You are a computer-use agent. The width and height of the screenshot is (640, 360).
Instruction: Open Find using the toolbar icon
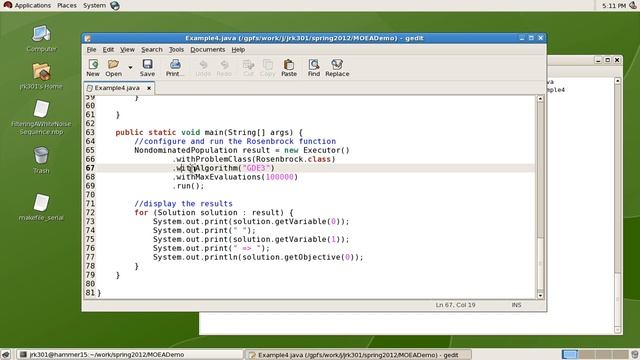(313, 68)
